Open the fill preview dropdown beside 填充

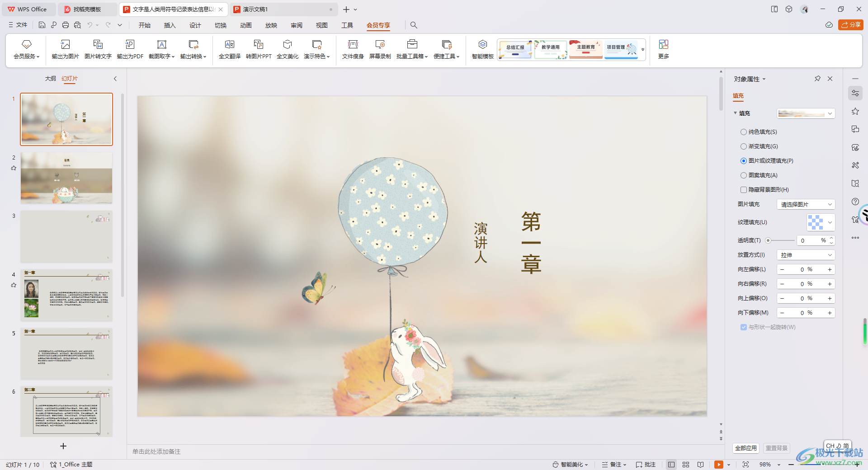pyautogui.click(x=806, y=113)
